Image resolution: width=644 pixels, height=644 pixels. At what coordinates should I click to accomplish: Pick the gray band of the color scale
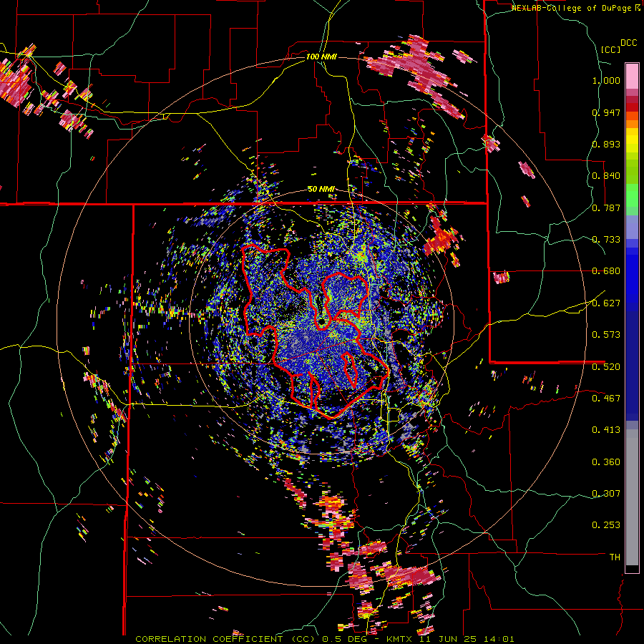[632, 497]
